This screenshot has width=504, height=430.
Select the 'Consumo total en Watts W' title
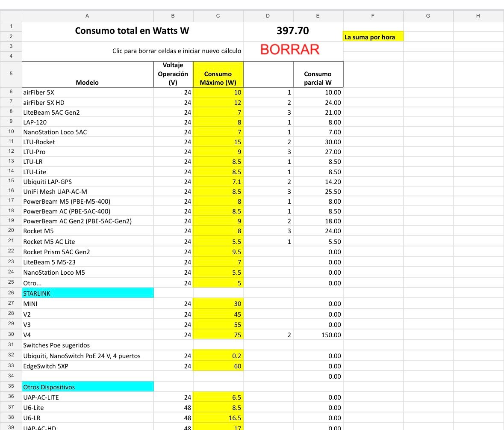click(132, 31)
